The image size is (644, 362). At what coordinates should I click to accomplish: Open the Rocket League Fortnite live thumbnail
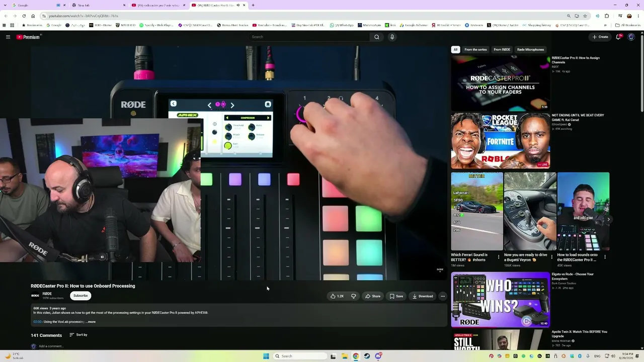pos(500,141)
